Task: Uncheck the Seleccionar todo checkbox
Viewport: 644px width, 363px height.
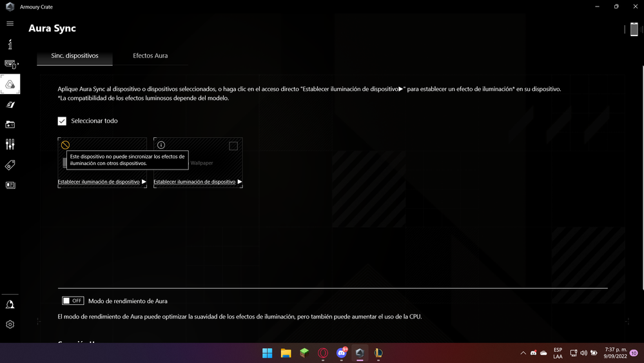Action: coord(62,121)
